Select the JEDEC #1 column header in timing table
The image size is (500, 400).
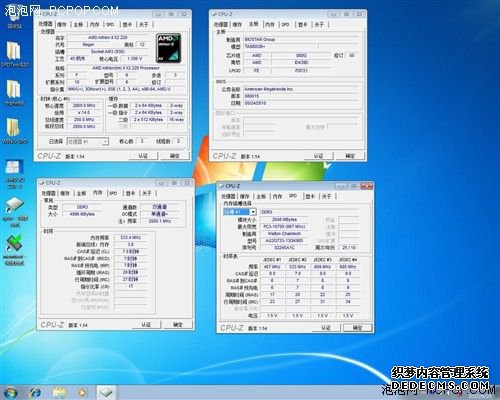tap(272, 260)
